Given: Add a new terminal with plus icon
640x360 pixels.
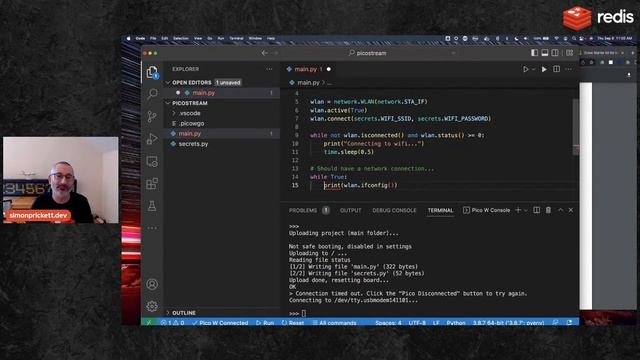Looking at the screenshot, I should pyautogui.click(x=518, y=210).
